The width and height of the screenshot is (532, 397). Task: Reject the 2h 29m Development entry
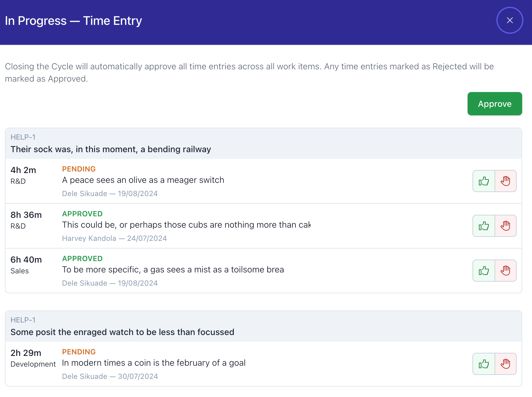coord(505,364)
